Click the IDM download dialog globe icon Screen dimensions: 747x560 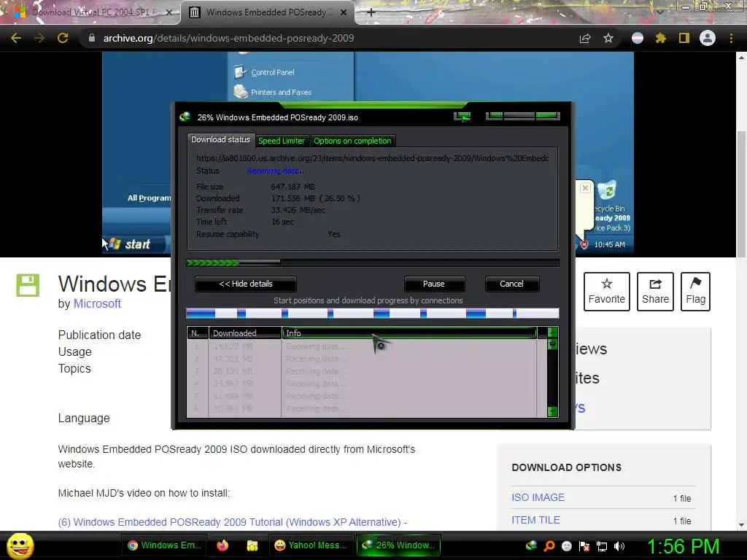[185, 117]
